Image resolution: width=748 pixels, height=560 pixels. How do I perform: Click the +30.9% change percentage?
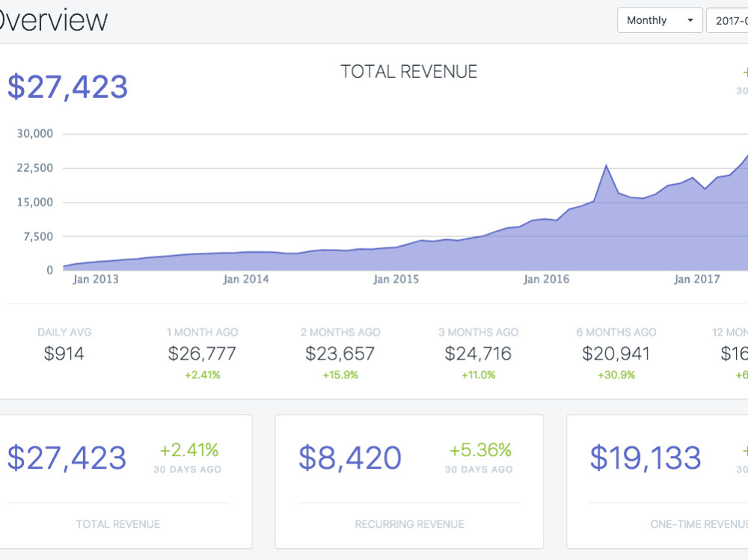coord(616,375)
